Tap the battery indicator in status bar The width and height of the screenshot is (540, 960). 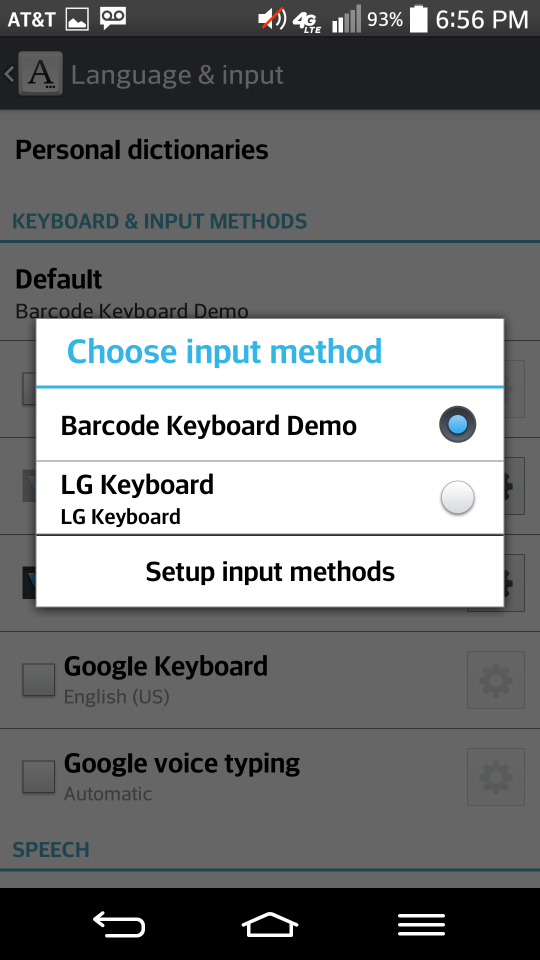tap(419, 18)
